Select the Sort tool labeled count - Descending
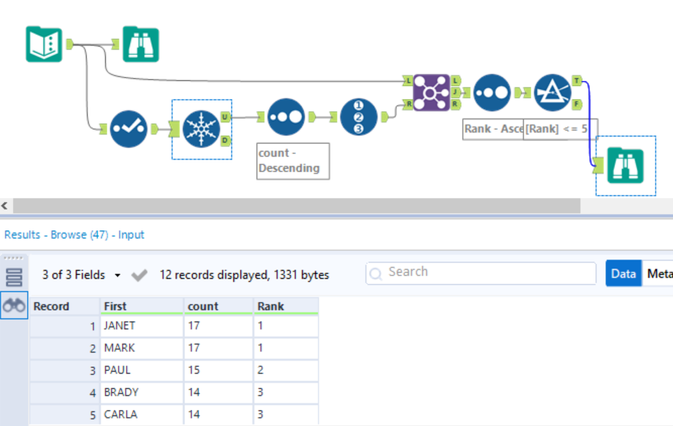The image size is (673, 426). 285,117
